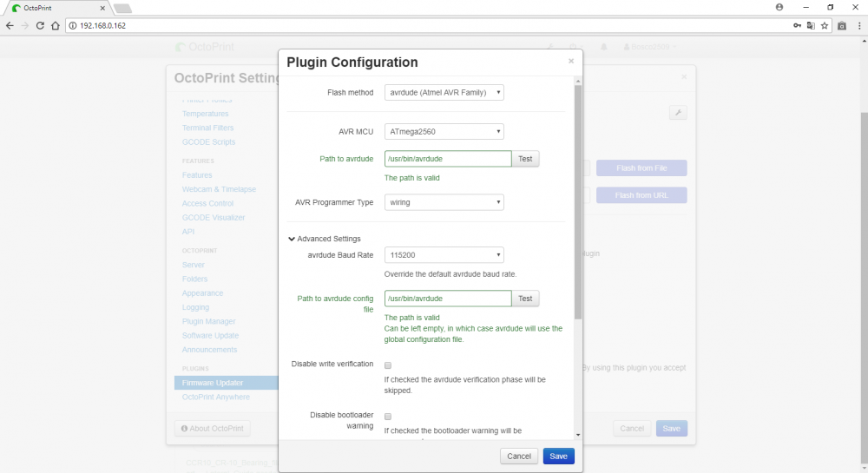Screen dimensions: 868x473
Task: Bookmark this page with the star icon
Action: pos(825,25)
